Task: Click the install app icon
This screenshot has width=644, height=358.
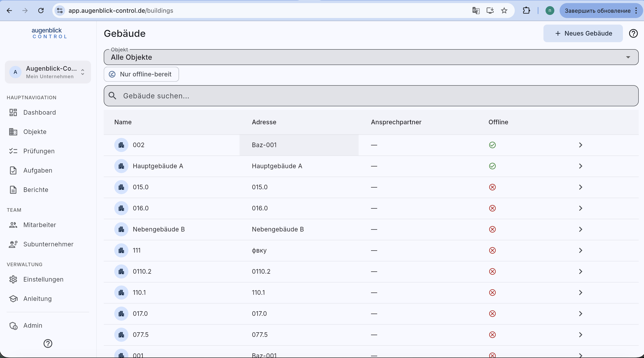Action: (490, 11)
